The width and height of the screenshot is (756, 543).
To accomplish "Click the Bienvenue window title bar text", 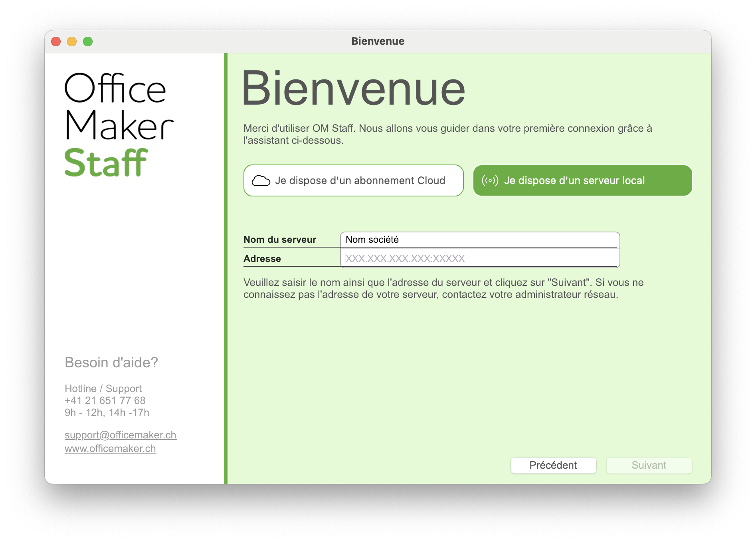I will 378,41.
